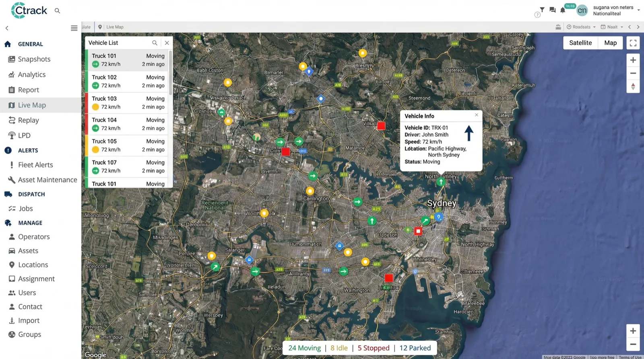Zoom in with bottom plus button
644x359 pixels.
coord(633,331)
